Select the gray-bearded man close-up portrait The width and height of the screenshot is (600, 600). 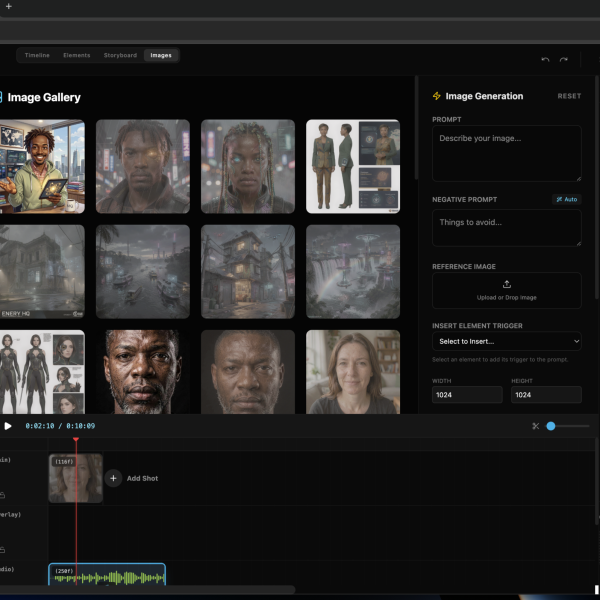[143, 372]
